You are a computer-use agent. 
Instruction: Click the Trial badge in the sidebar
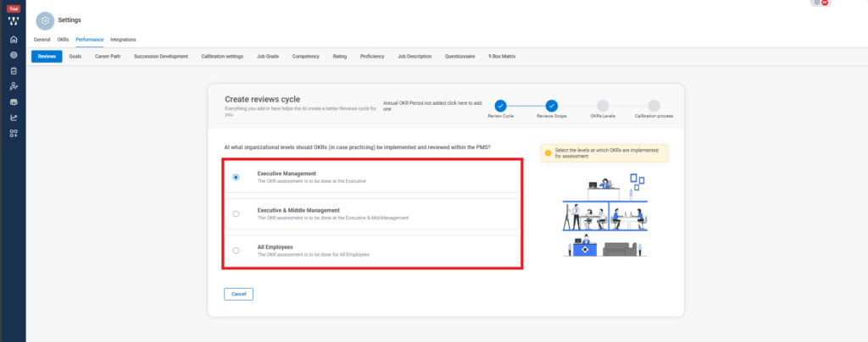[x=14, y=8]
